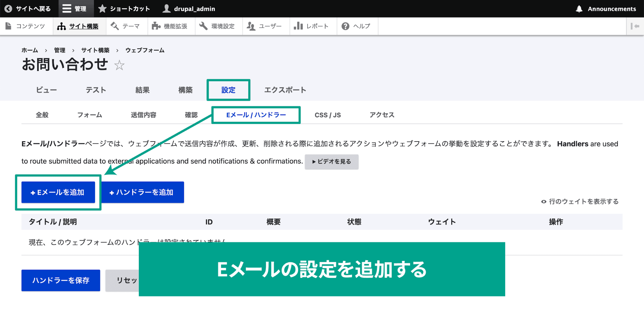Click + Eメールを追加 button

click(58, 193)
